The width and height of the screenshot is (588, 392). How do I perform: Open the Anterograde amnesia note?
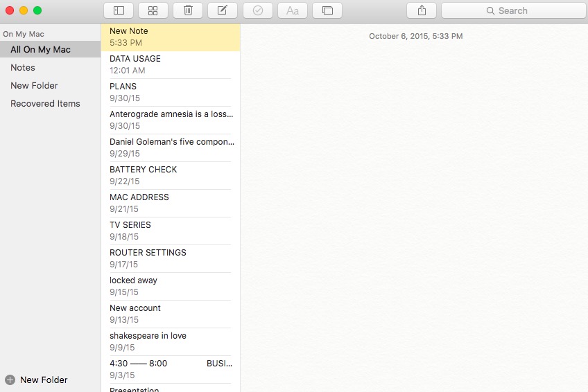[171, 121]
